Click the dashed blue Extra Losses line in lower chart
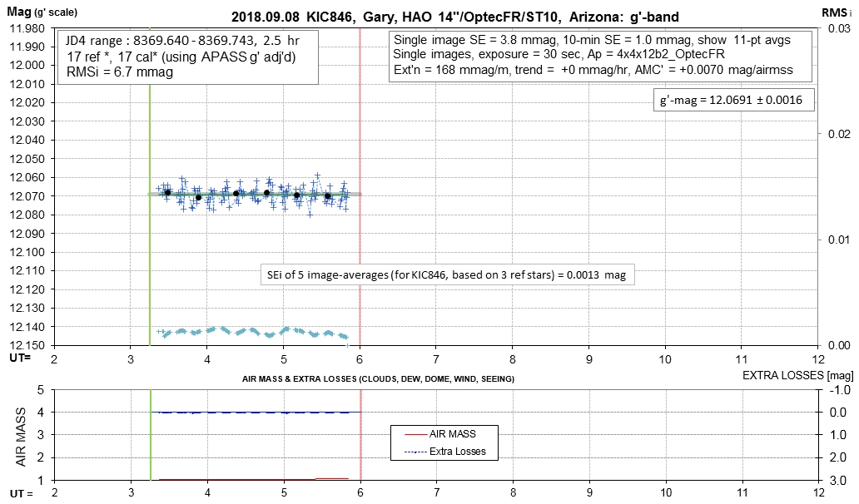Viewport: 859px width, 504px height. pyautogui.click(x=256, y=413)
